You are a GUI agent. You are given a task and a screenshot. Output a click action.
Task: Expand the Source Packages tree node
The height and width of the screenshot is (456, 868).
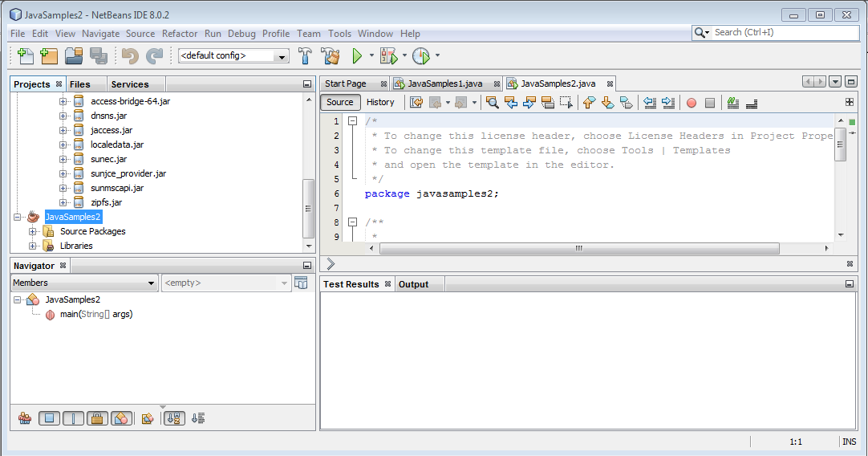[x=34, y=231]
